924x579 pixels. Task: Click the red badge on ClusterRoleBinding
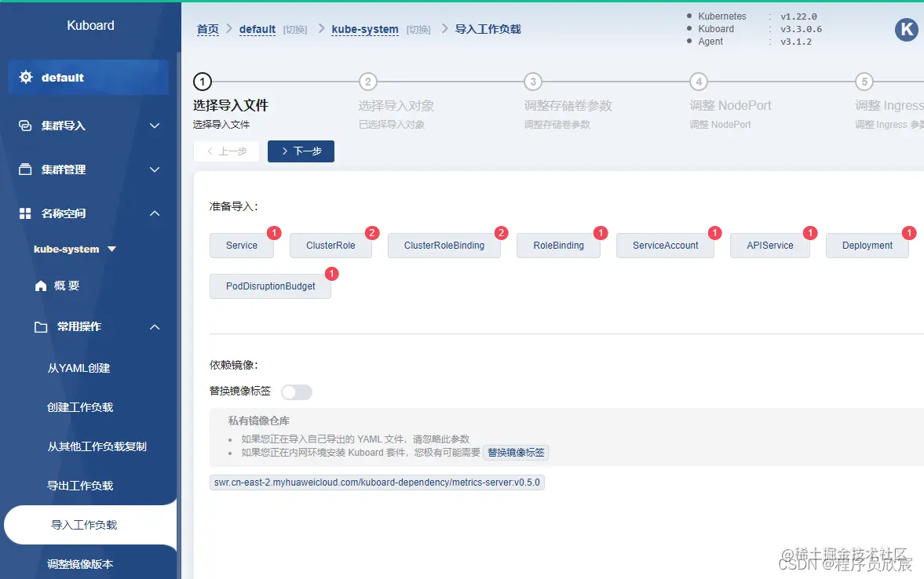(x=501, y=233)
